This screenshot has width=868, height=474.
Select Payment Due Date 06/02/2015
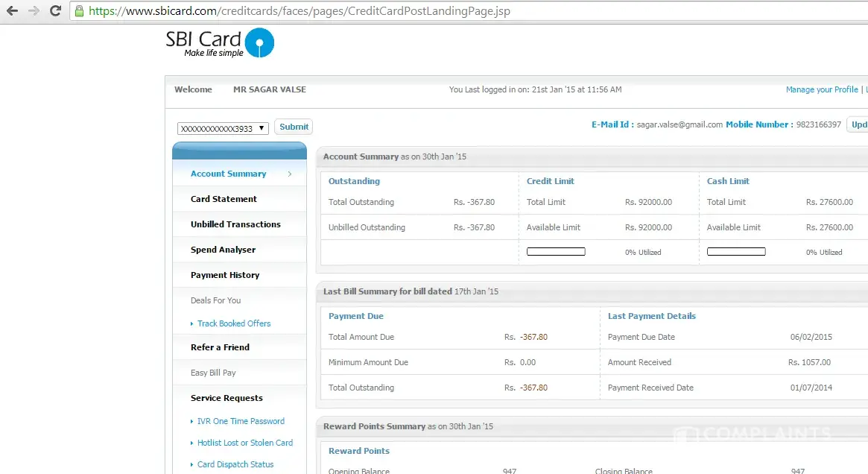point(811,337)
